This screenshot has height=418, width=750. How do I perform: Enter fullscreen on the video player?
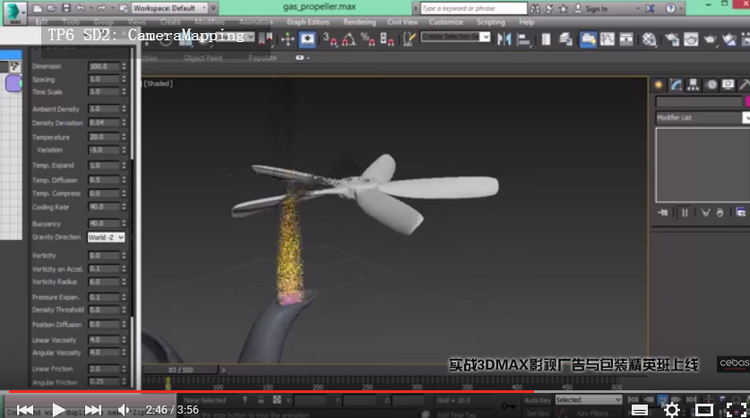point(736,410)
